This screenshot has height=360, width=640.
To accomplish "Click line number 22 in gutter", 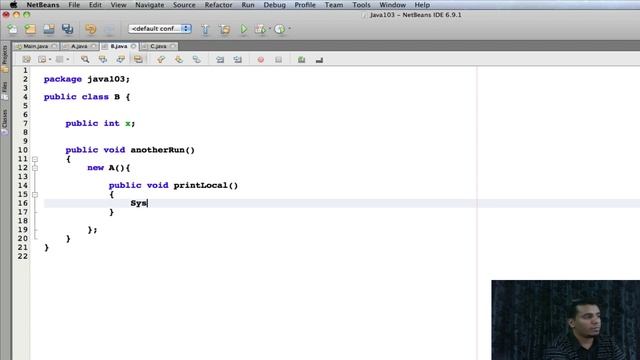I will point(23,256).
